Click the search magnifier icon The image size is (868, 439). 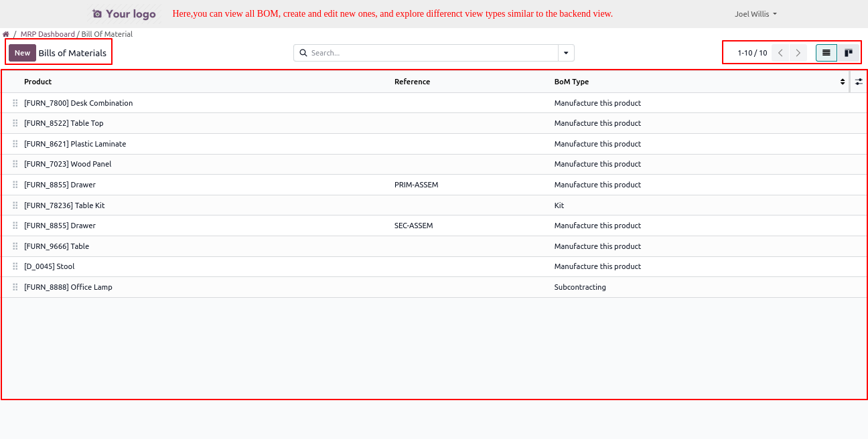point(303,53)
